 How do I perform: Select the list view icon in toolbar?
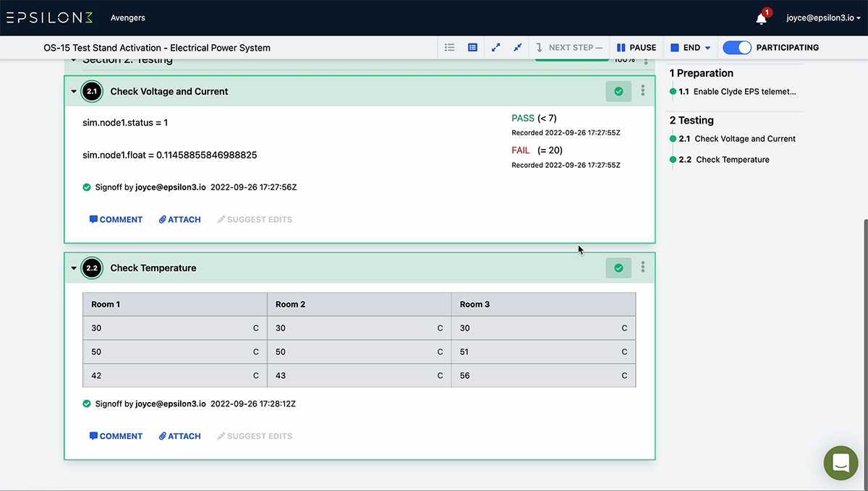(x=449, y=47)
